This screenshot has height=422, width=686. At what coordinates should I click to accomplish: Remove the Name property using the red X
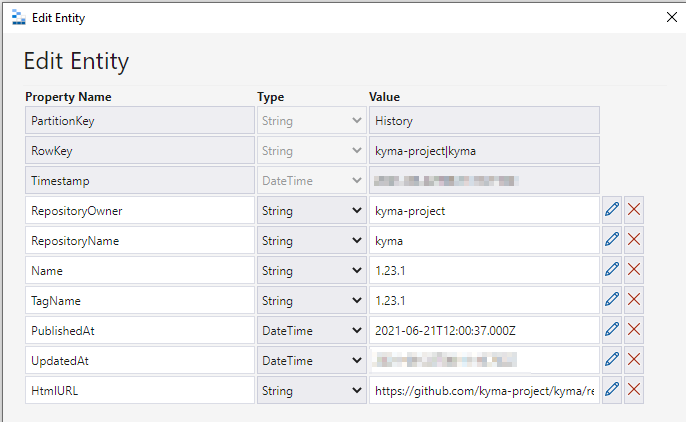(x=634, y=270)
